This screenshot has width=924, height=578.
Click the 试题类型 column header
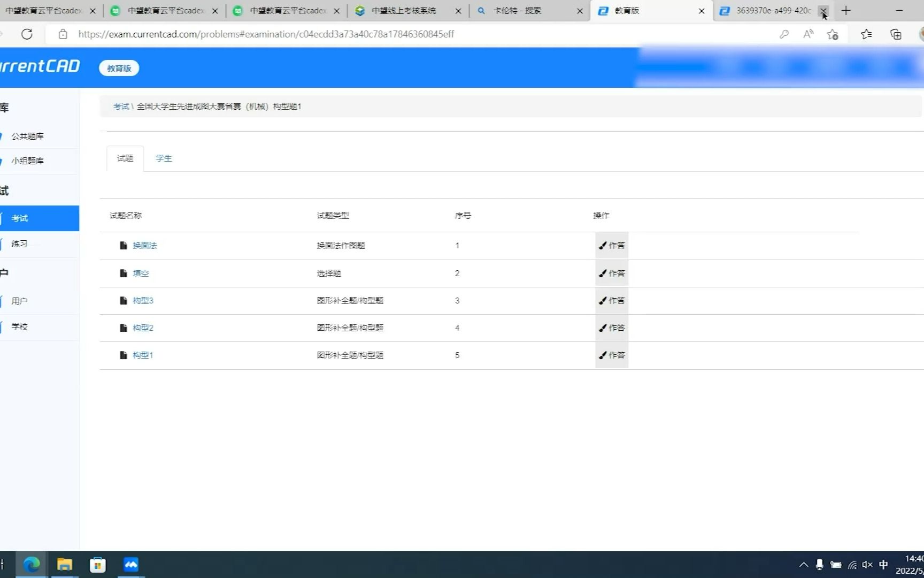pos(333,216)
